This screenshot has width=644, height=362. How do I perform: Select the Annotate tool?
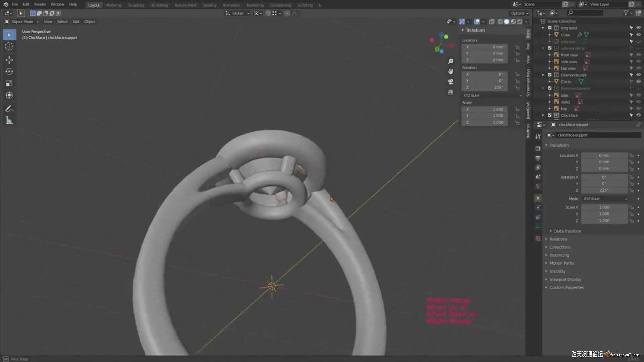(9, 109)
